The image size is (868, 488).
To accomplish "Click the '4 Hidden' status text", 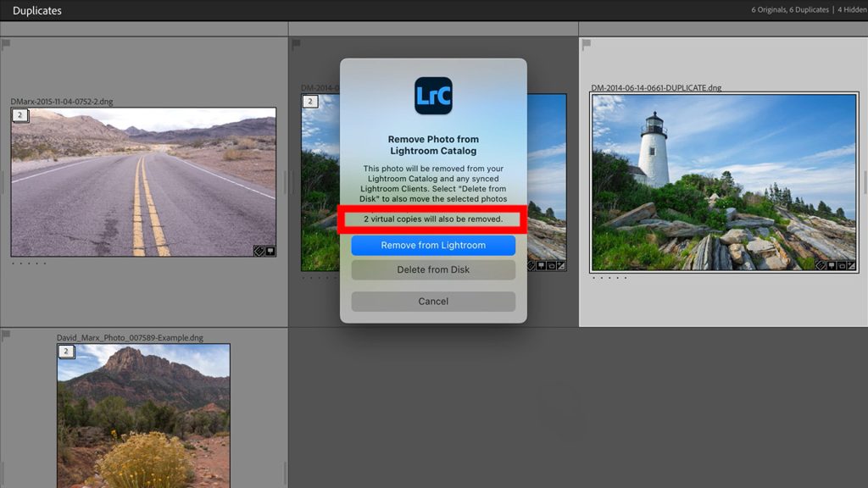I will [852, 10].
